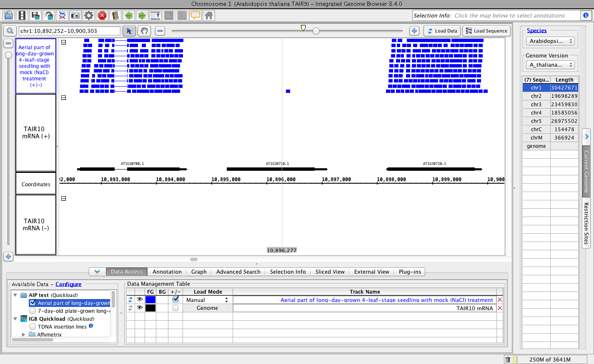Open the preferences gear icon
The width and height of the screenshot is (594, 364).
tap(89, 15)
